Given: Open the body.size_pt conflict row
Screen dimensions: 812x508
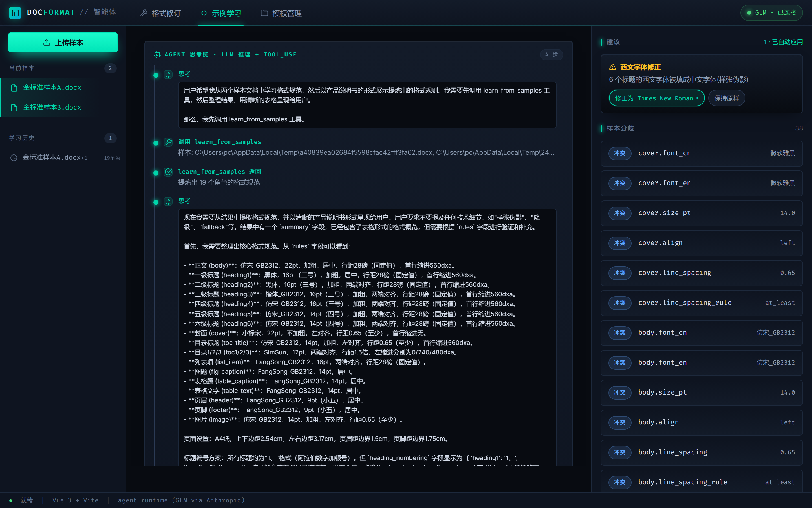Looking at the screenshot, I should tap(701, 392).
